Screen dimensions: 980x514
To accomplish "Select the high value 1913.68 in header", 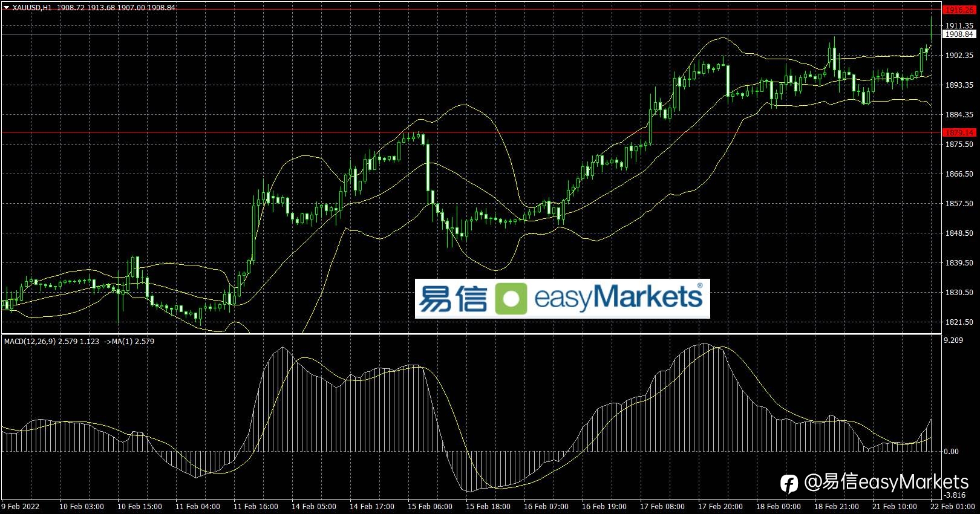I will pos(102,7).
